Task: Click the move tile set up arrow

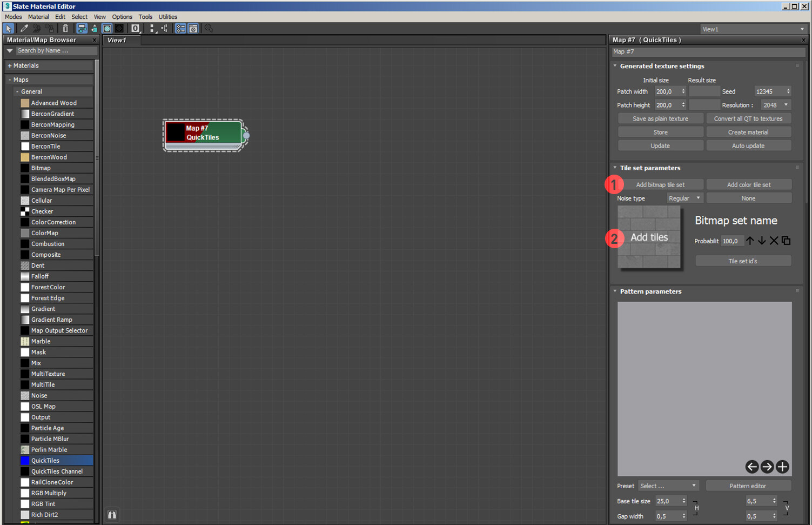Action: click(x=750, y=241)
